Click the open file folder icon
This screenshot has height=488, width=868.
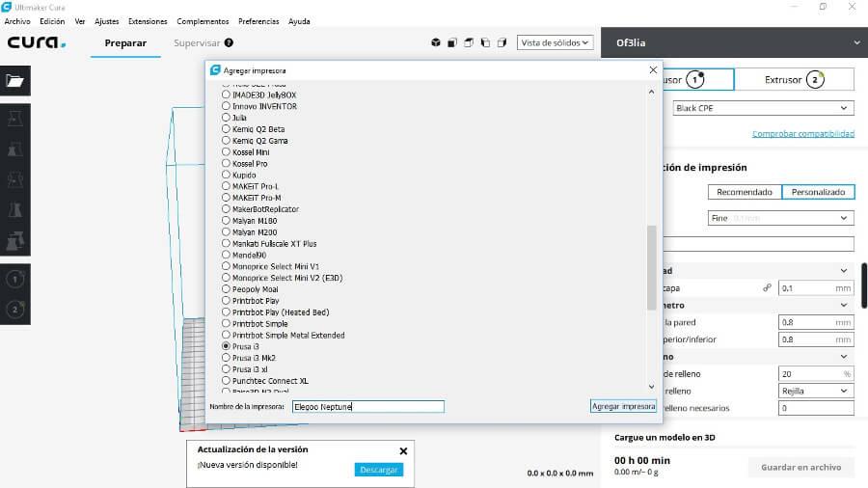14,81
